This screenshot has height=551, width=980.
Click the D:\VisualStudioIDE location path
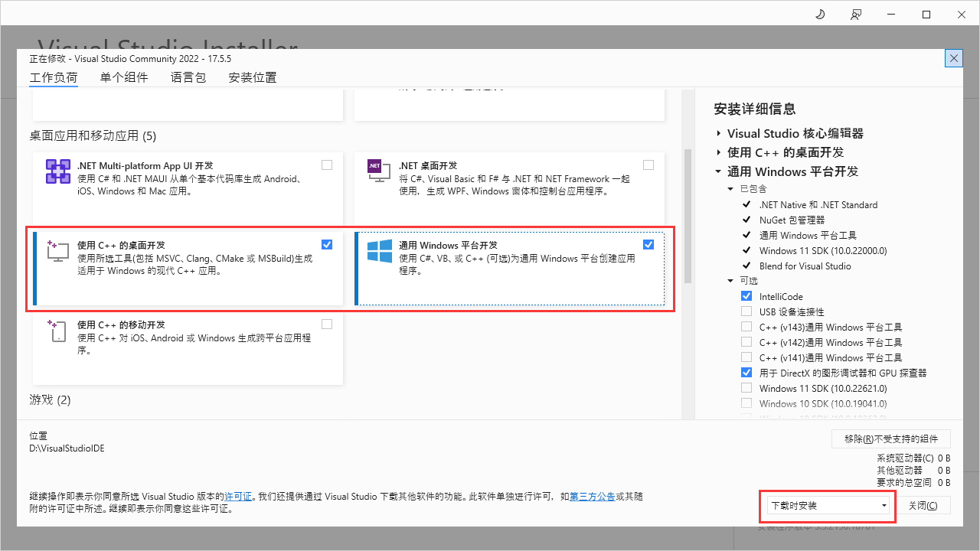[67, 448]
